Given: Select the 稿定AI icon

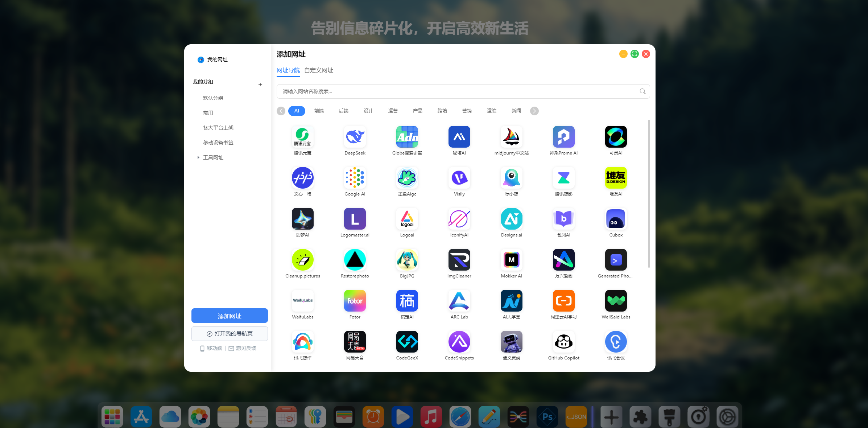Looking at the screenshot, I should [x=407, y=301].
